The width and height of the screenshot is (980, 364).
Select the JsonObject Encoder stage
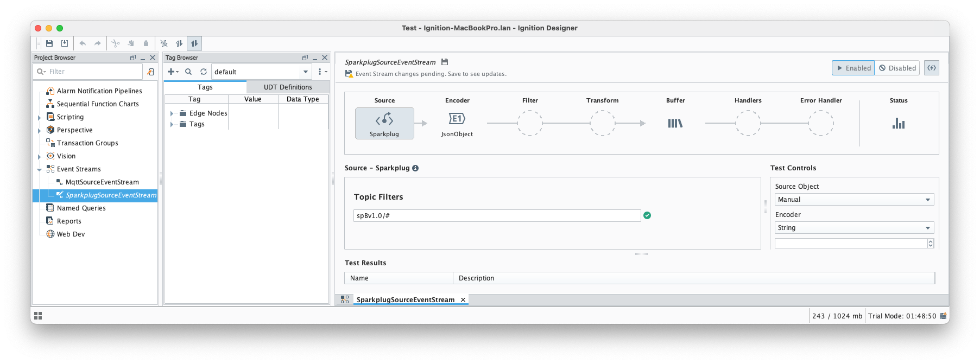click(x=457, y=124)
